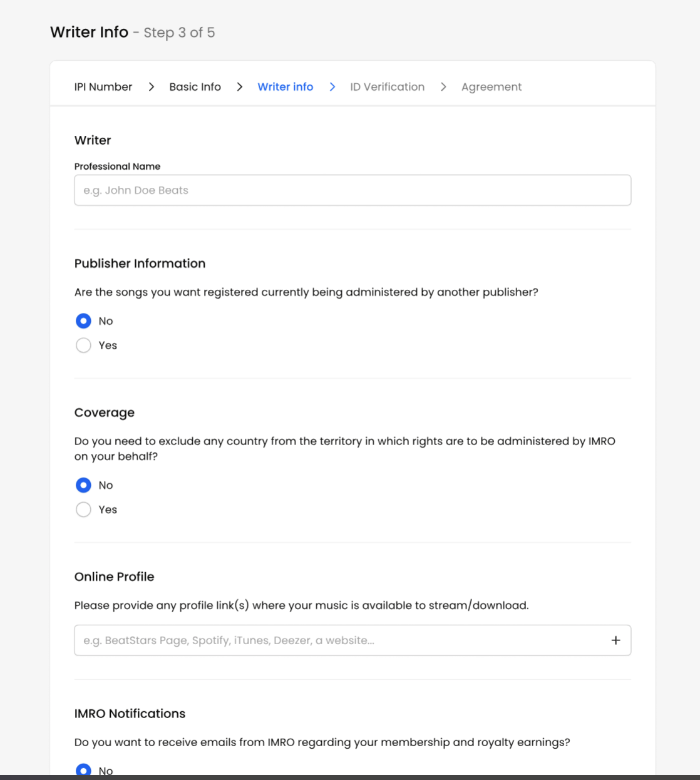Click chevron arrow after ID Verification

click(443, 87)
